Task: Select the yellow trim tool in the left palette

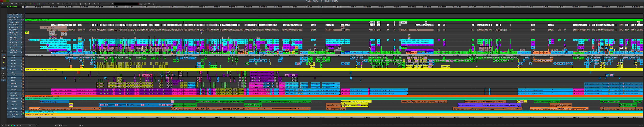Action: (4, 62)
